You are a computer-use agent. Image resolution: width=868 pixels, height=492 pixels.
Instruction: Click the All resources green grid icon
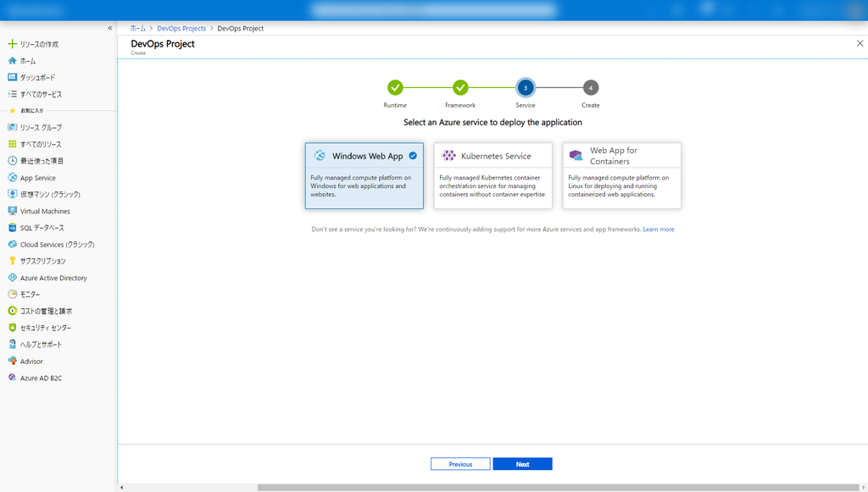click(12, 144)
